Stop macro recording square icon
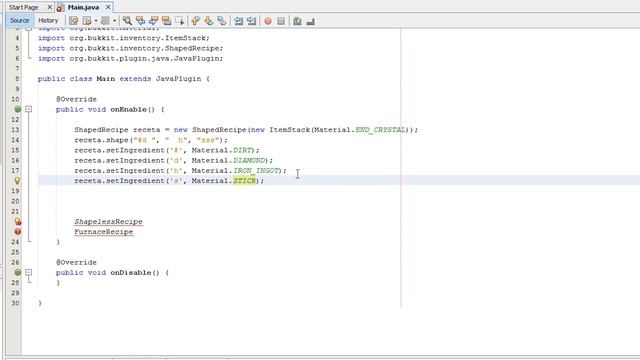640x360 pixels. (x=281, y=21)
